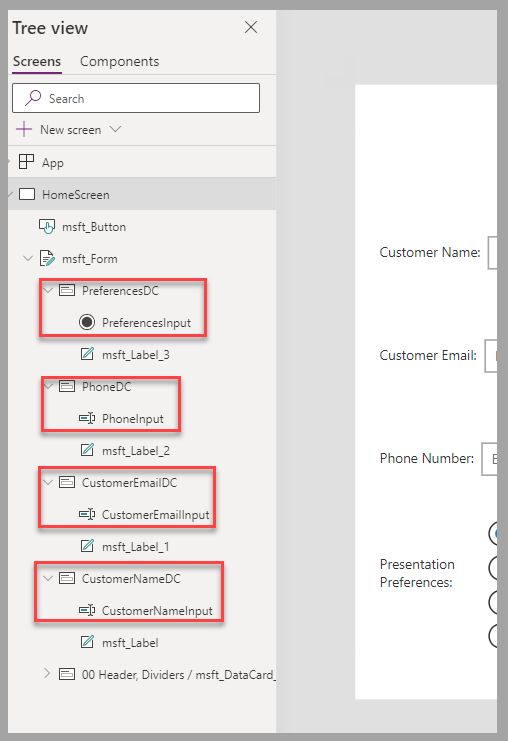Expand the 00 Header, Dividers data card
508x741 pixels.
[x=47, y=673]
